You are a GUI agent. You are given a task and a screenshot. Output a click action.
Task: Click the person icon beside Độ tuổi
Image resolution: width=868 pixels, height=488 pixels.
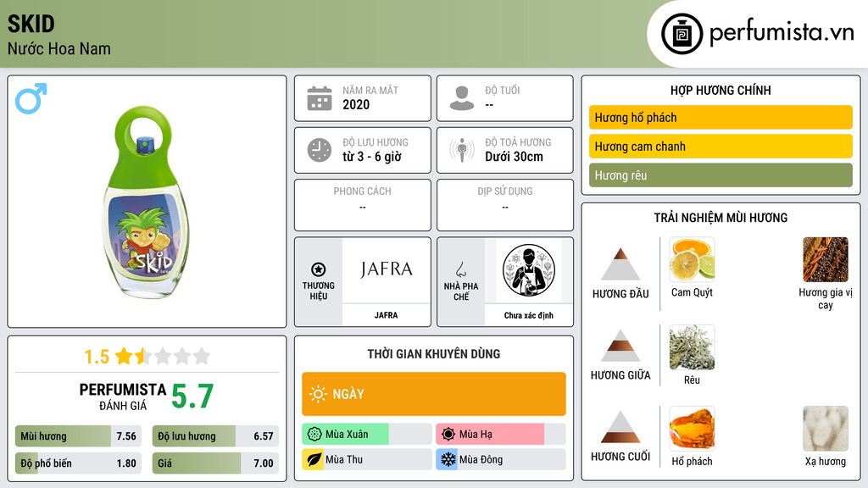coord(462,98)
